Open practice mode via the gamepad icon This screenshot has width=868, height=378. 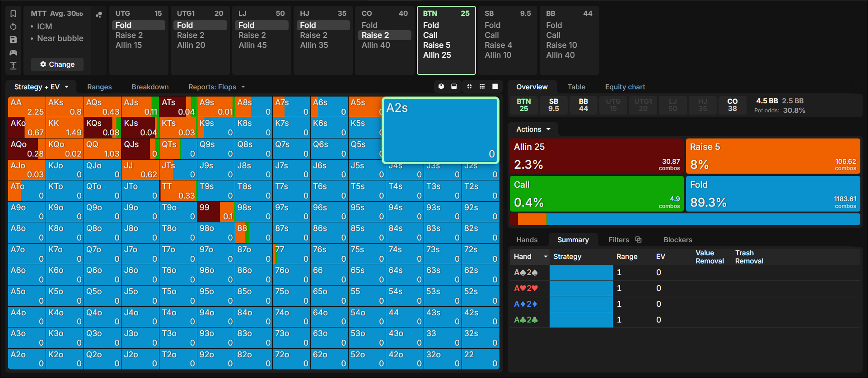pos(13,53)
